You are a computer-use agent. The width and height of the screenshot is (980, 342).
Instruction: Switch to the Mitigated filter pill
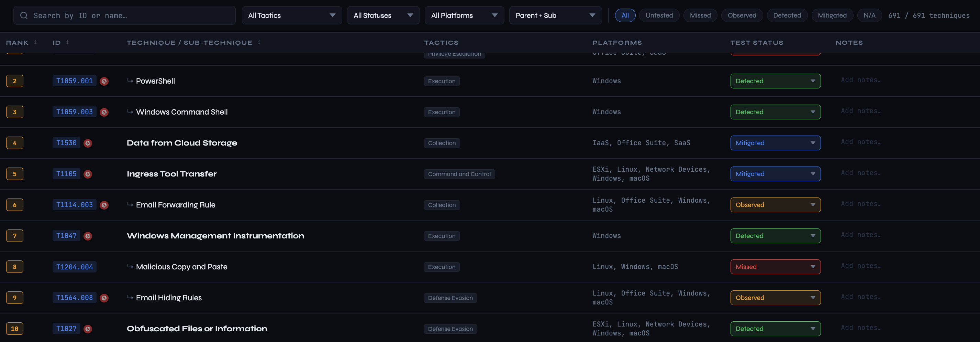tap(832, 15)
